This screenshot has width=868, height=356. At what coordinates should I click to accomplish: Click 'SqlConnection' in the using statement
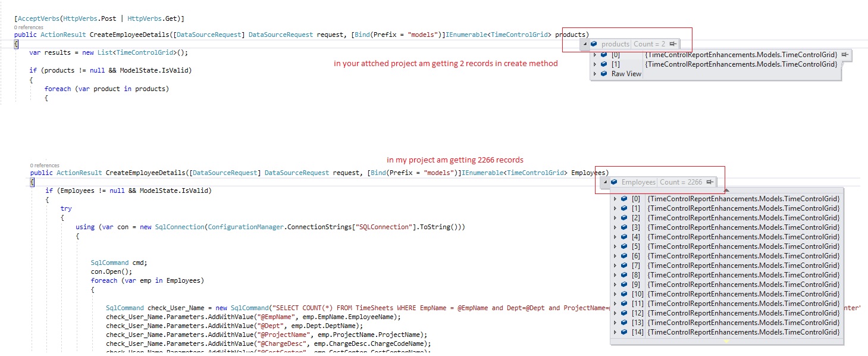(x=180, y=227)
